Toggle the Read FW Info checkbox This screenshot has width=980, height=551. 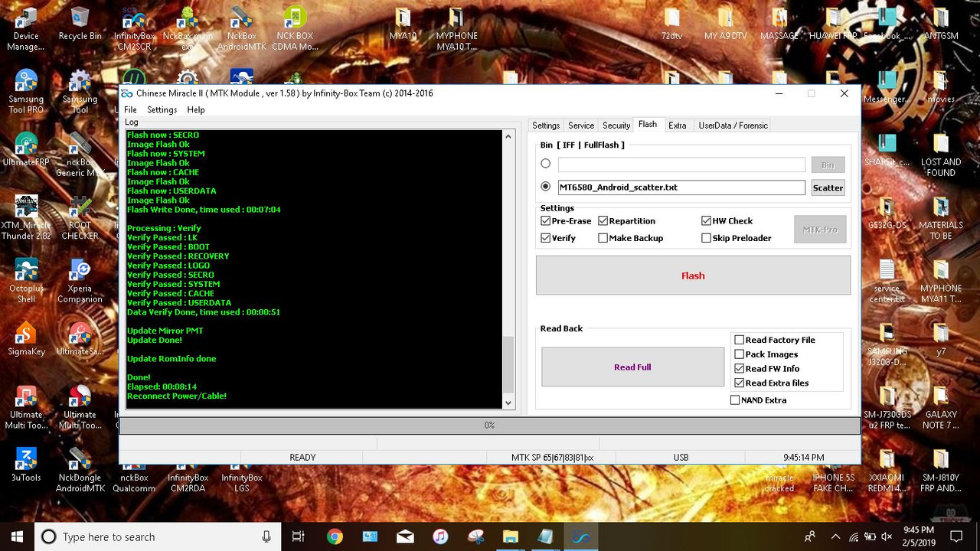[766, 369]
